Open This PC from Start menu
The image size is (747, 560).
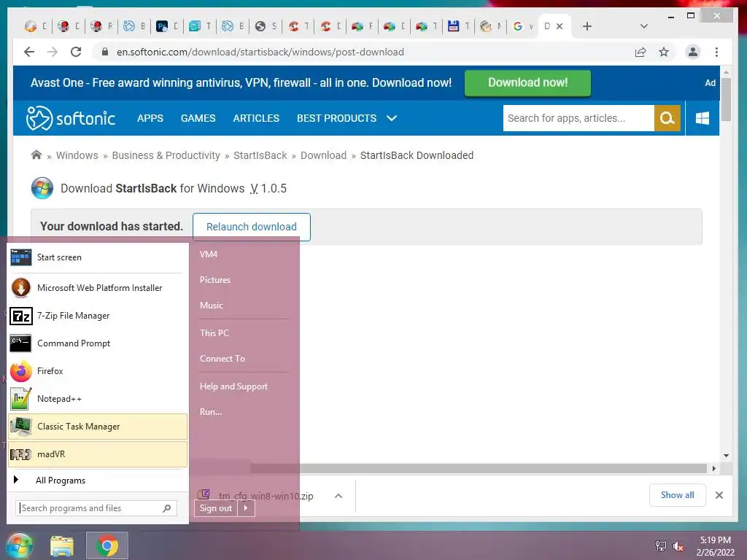(x=214, y=332)
